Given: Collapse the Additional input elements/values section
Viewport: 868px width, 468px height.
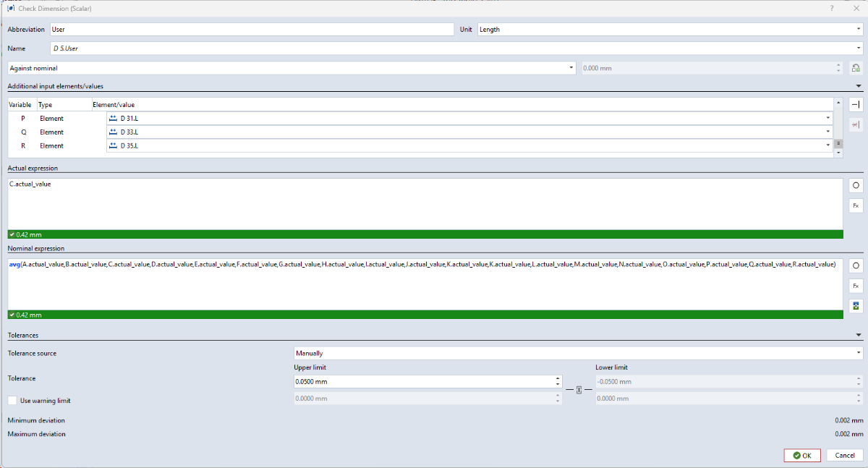Looking at the screenshot, I should click(x=858, y=86).
